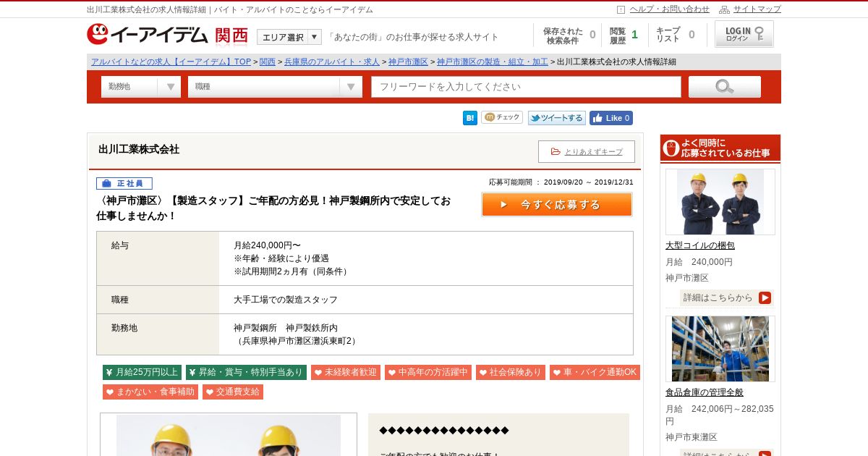Click the Facebook Like button
This screenshot has width=868, height=456.
(x=611, y=118)
